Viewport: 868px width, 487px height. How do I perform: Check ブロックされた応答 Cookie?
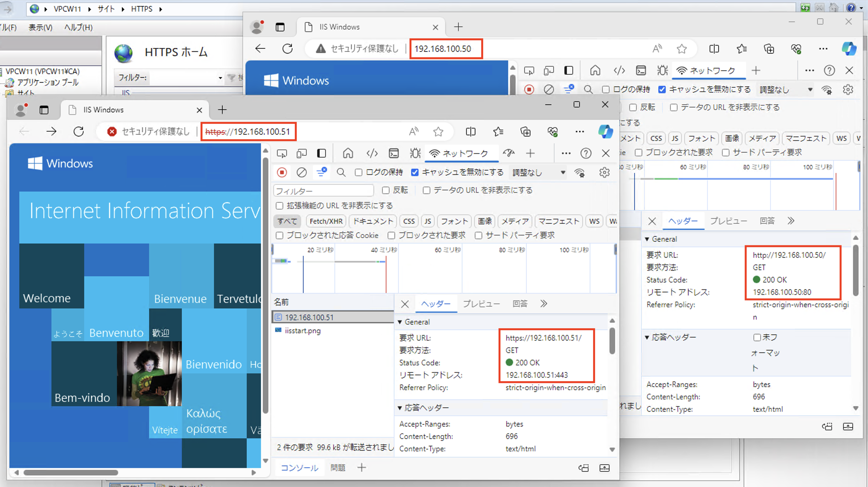279,235
